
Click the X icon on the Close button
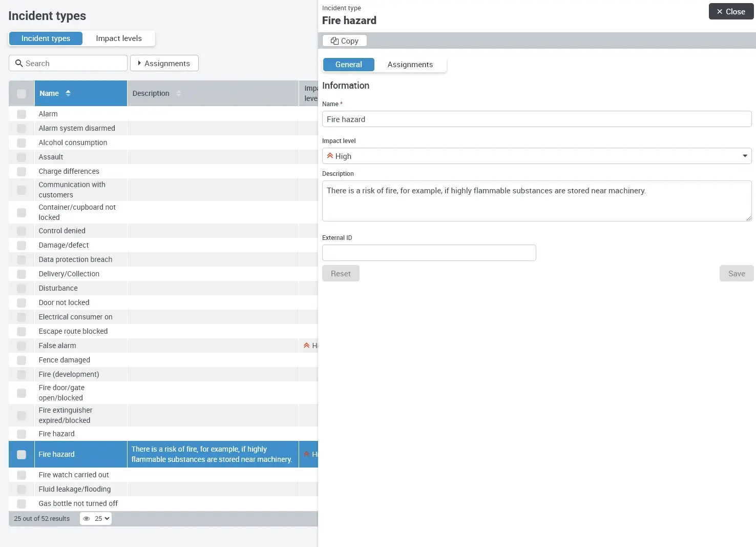pos(720,11)
